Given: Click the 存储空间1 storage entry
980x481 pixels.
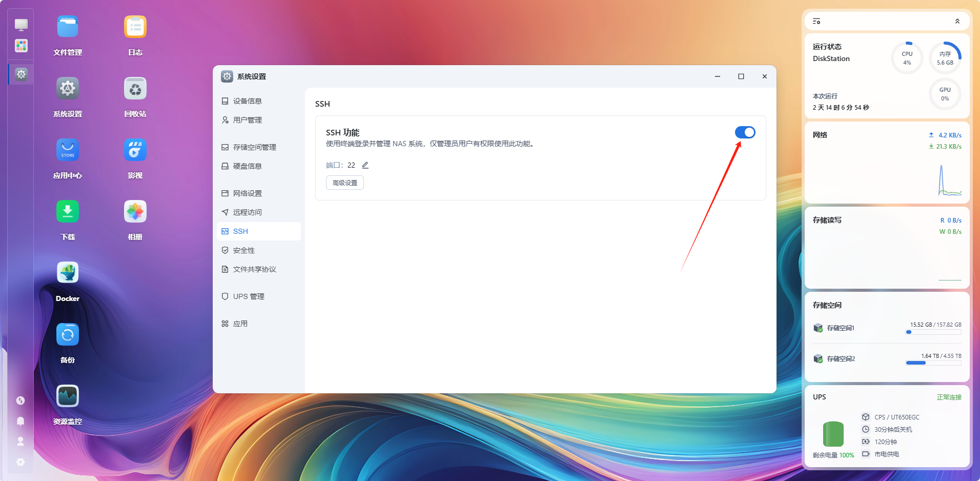Looking at the screenshot, I should coord(841,328).
